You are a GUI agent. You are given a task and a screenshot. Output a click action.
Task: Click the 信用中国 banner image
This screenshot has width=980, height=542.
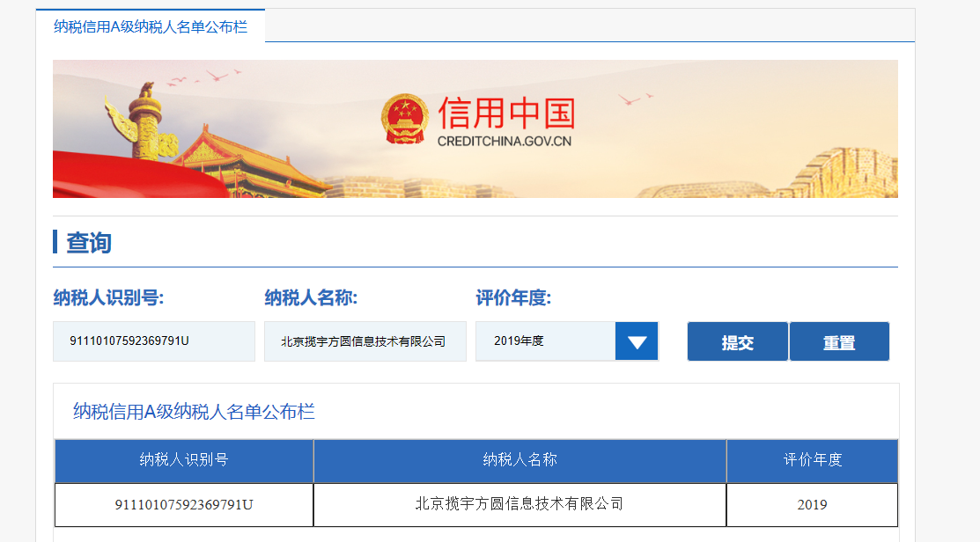[475, 128]
